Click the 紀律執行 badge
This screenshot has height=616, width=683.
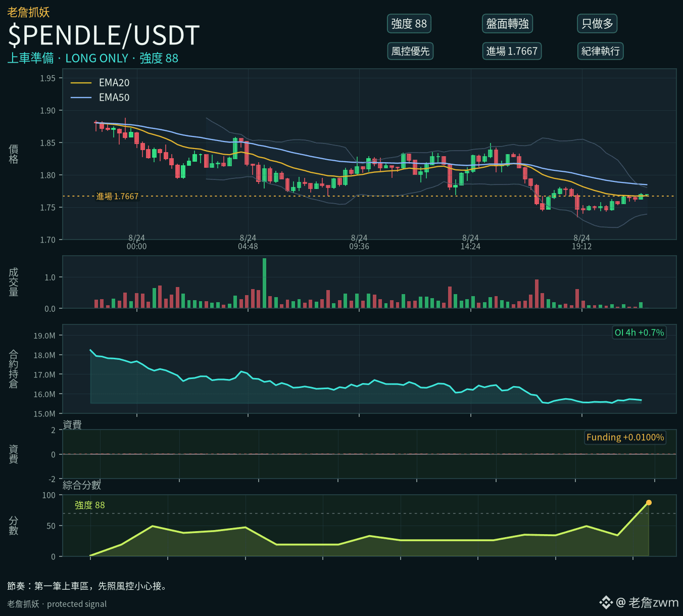[600, 51]
